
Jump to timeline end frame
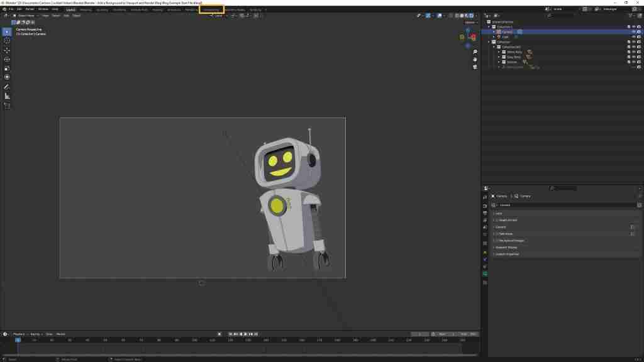coord(255,334)
